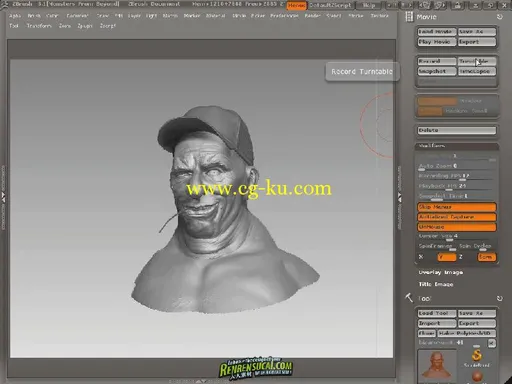Click Play Movie button
The height and width of the screenshot is (384, 512).
tap(437, 42)
